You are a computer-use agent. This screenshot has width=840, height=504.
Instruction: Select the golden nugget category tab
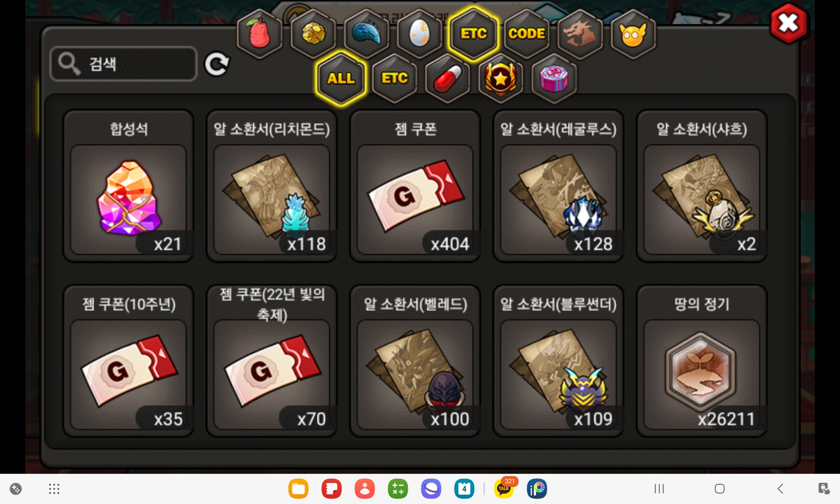[x=313, y=34]
